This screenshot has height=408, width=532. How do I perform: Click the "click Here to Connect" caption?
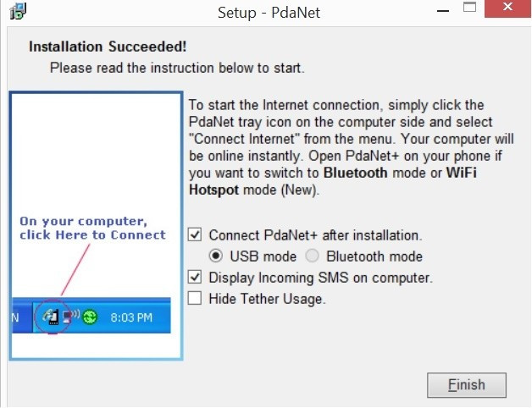(x=92, y=234)
